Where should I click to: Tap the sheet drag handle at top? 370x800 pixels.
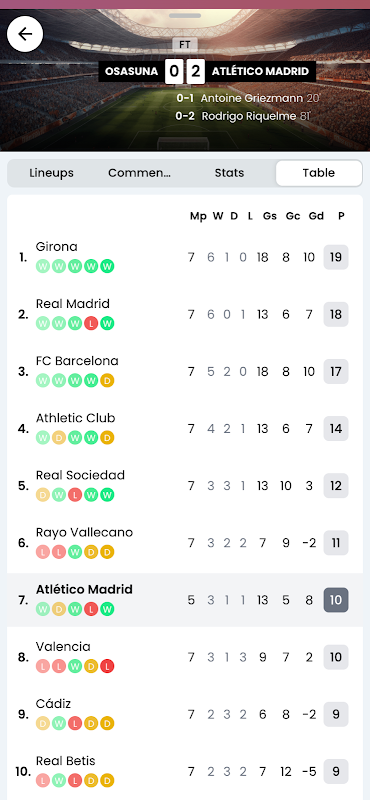pos(185,15)
